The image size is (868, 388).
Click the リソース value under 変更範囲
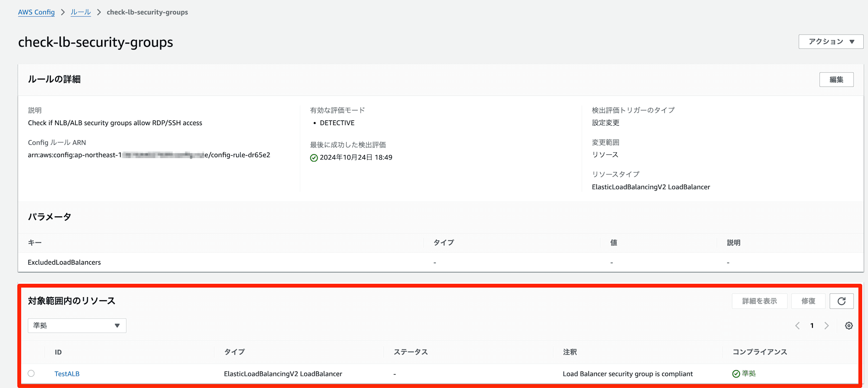tap(605, 155)
